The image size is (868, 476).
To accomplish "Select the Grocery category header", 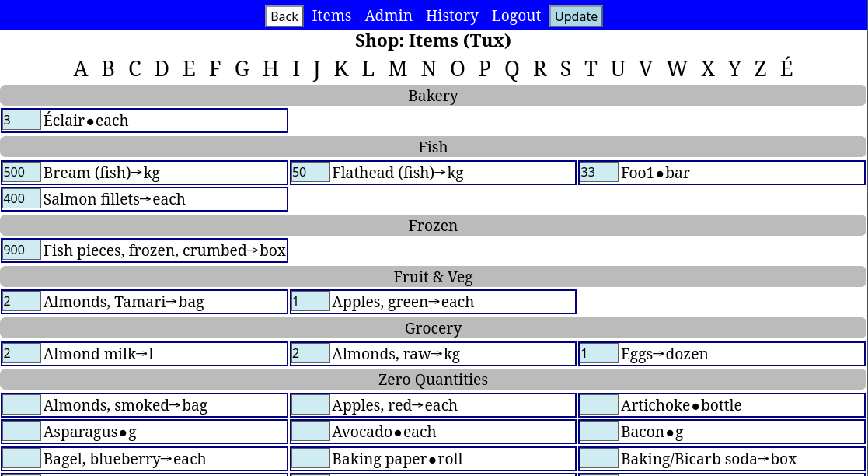I will coord(433,328).
